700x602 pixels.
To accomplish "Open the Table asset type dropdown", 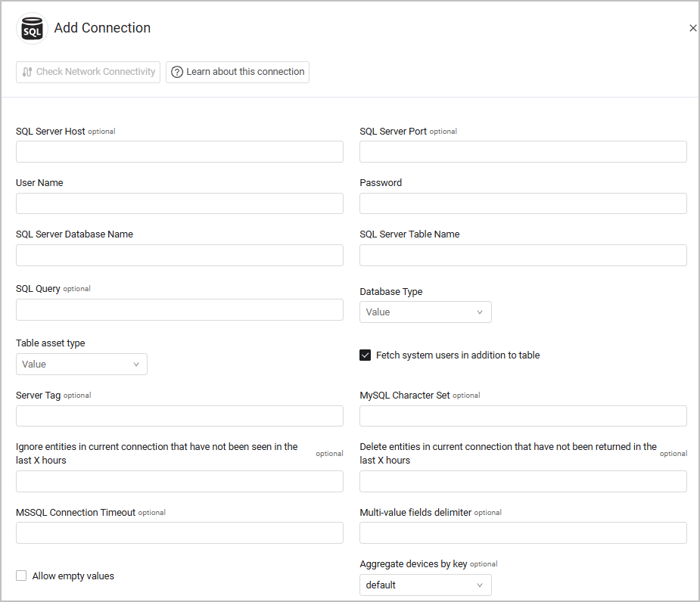I will [82, 364].
